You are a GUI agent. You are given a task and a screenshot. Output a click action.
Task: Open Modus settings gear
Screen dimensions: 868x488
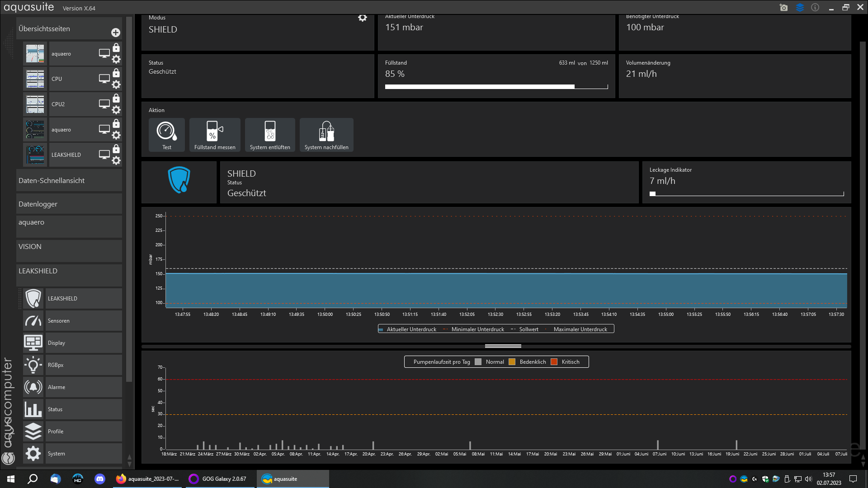363,18
